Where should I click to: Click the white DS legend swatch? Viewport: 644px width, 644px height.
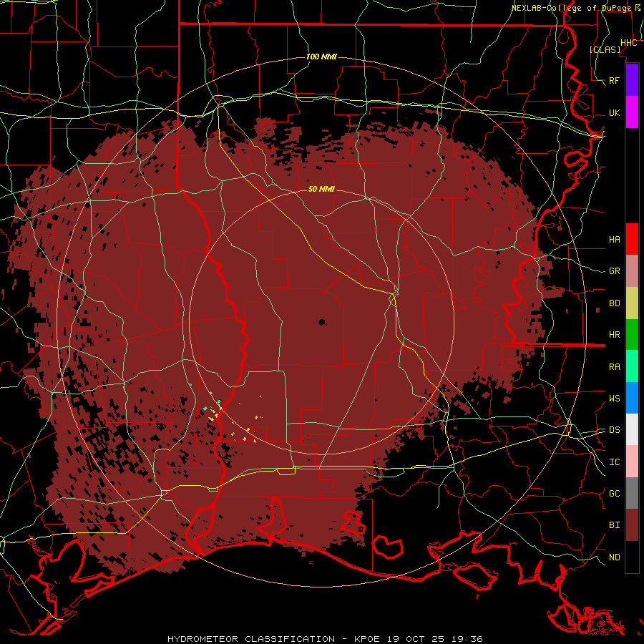pyautogui.click(x=632, y=429)
